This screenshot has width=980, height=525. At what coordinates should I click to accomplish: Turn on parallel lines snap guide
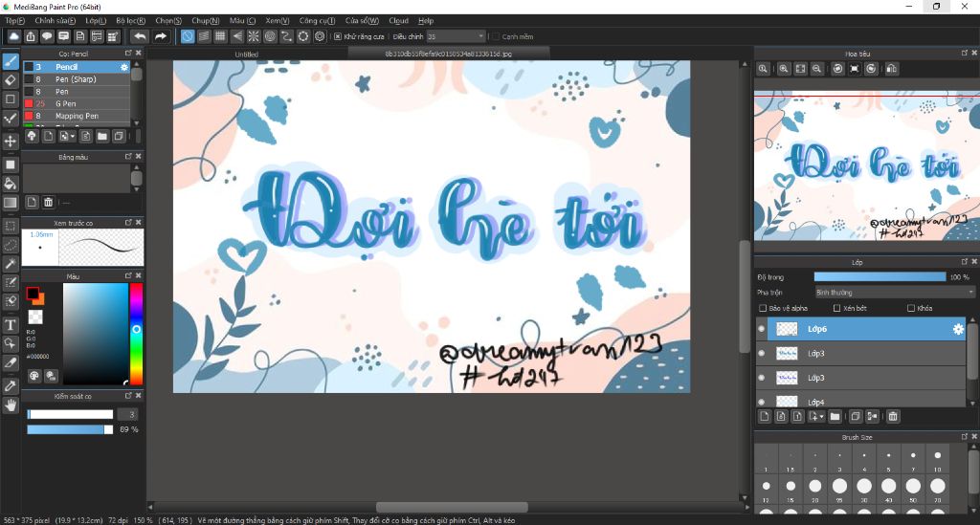click(204, 36)
